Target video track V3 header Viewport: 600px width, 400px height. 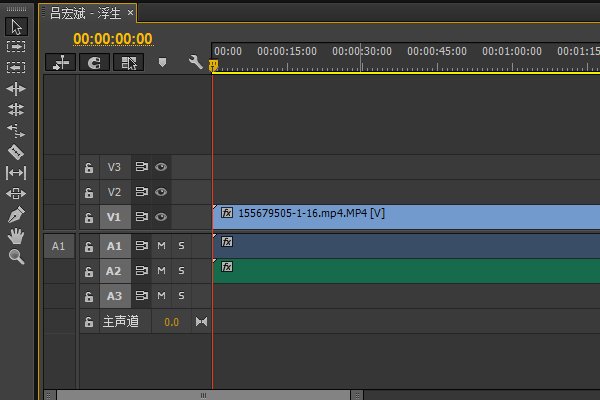click(114, 167)
